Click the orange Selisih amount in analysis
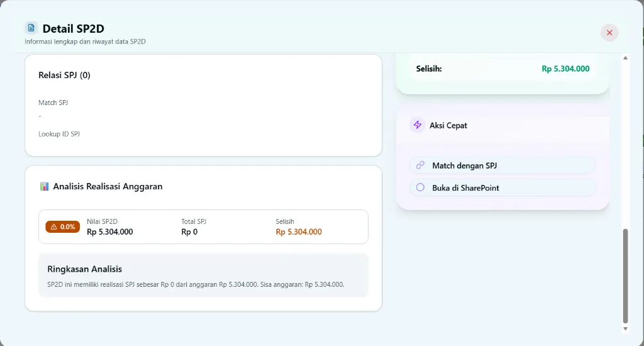 click(299, 232)
